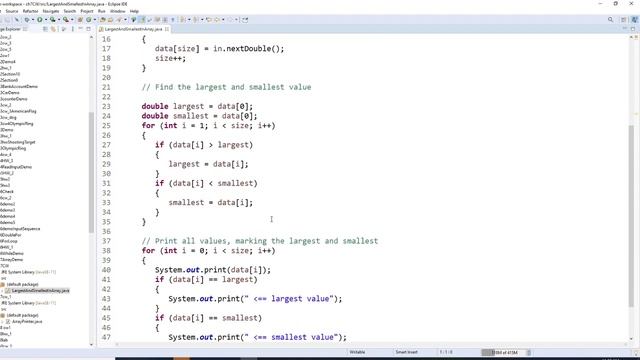Open the Window menu

(118, 11)
